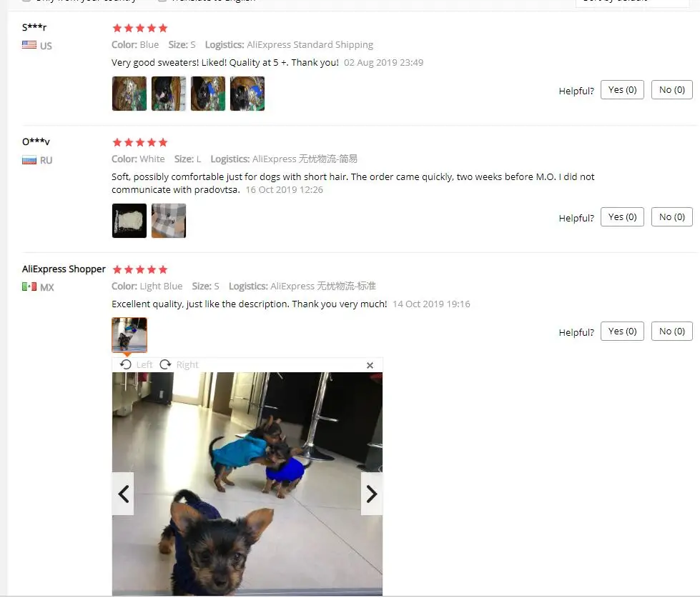
Task: Vote Yes on O***v's review
Action: click(x=622, y=216)
